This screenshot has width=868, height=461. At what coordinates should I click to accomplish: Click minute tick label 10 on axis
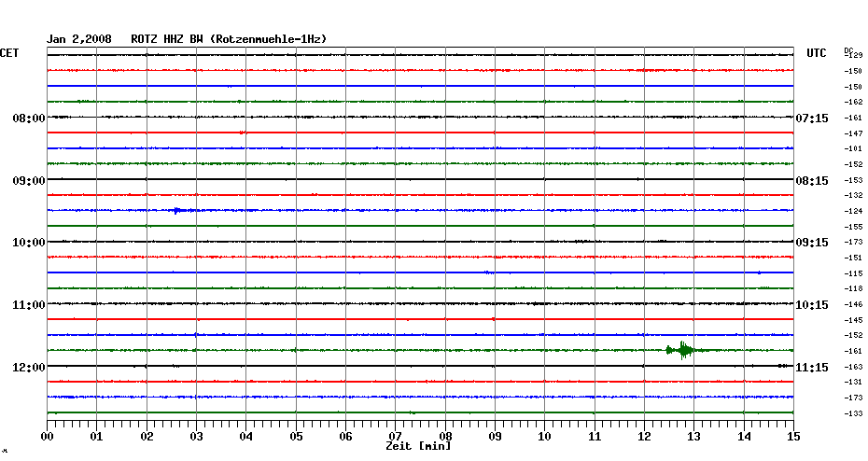coord(545,436)
